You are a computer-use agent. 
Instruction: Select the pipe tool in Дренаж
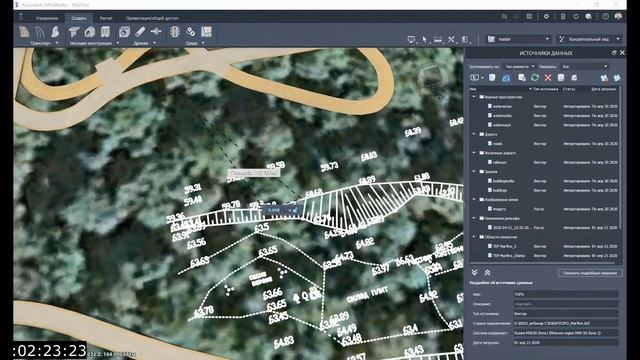[140, 31]
